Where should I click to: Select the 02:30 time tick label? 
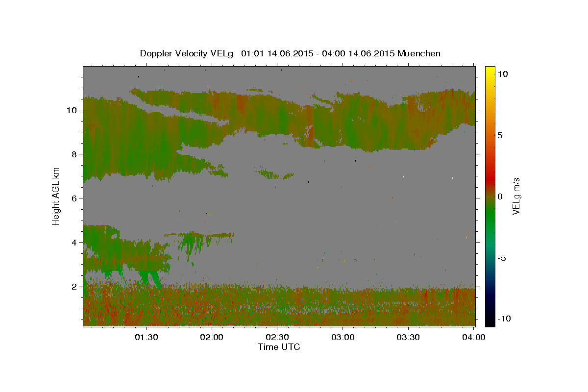point(277,337)
